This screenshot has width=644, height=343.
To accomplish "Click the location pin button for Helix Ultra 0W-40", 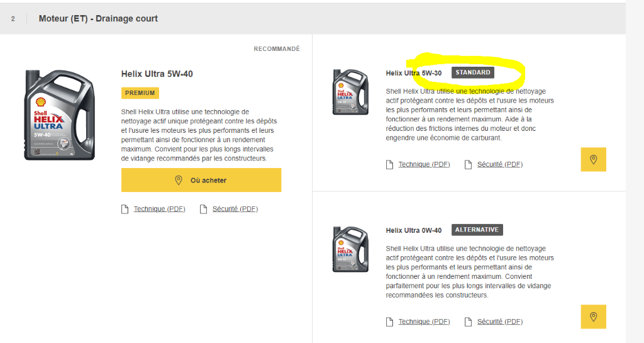I will coord(593,317).
